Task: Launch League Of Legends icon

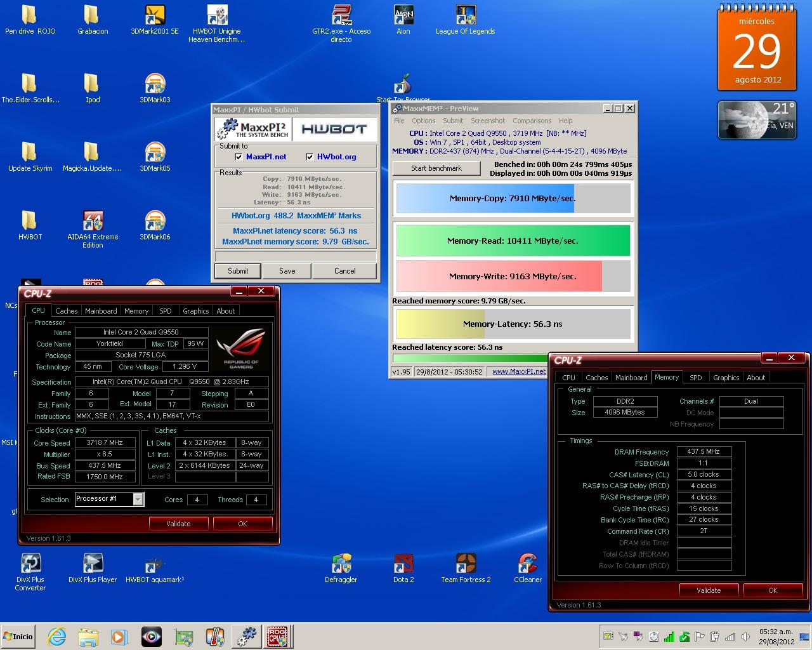Action: coord(465,20)
